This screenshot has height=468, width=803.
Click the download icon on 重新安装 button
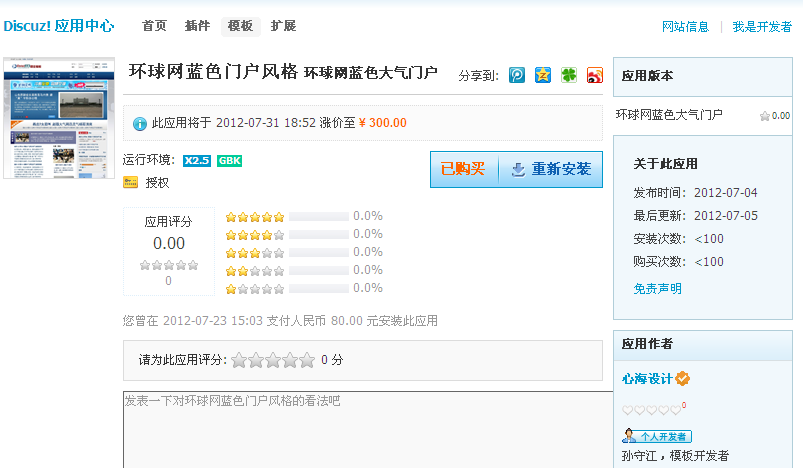pyautogui.click(x=518, y=169)
